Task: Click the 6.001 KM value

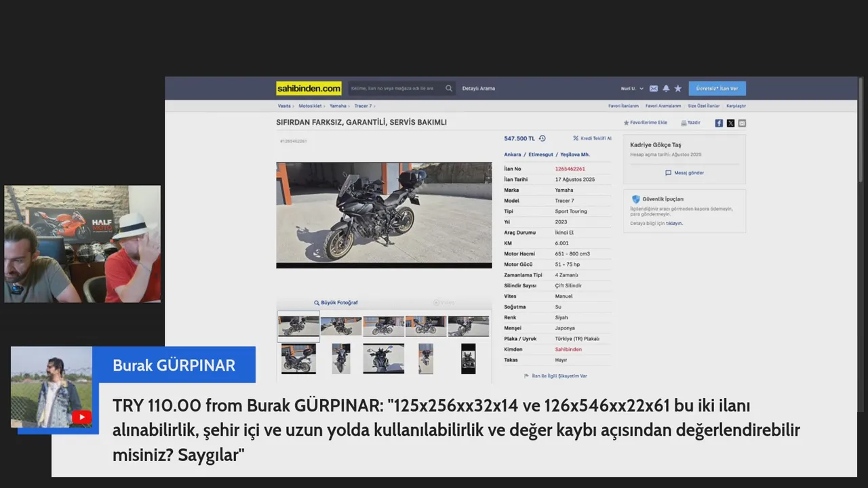Action: click(561, 243)
